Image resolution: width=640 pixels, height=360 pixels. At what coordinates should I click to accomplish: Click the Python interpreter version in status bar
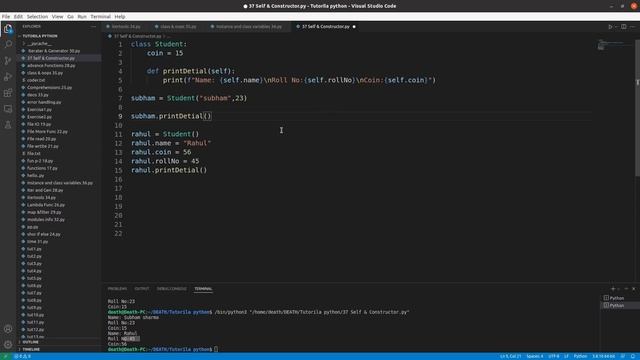coord(603,356)
